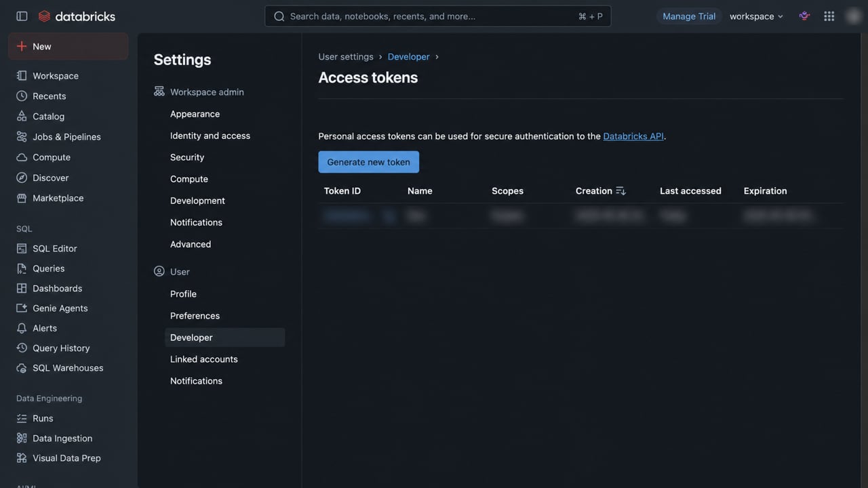Collapse the sidebar with the panel icon
The height and width of the screenshot is (488, 868).
[22, 16]
